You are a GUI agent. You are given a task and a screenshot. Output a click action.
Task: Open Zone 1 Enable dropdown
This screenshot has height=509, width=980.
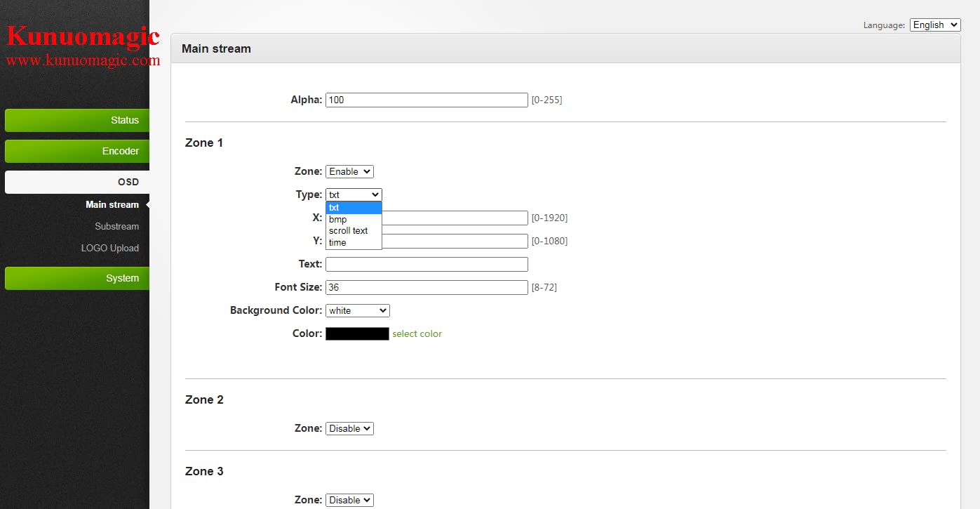coord(349,171)
